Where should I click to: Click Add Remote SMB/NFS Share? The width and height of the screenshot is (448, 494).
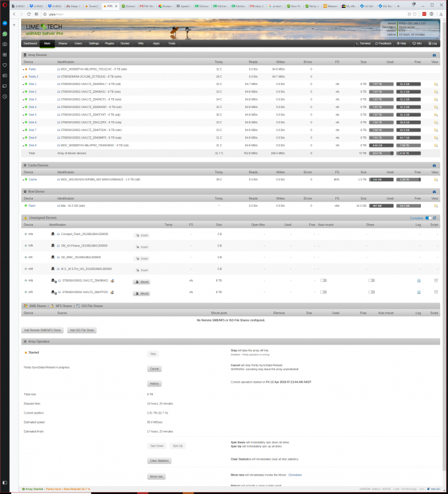pos(42,330)
